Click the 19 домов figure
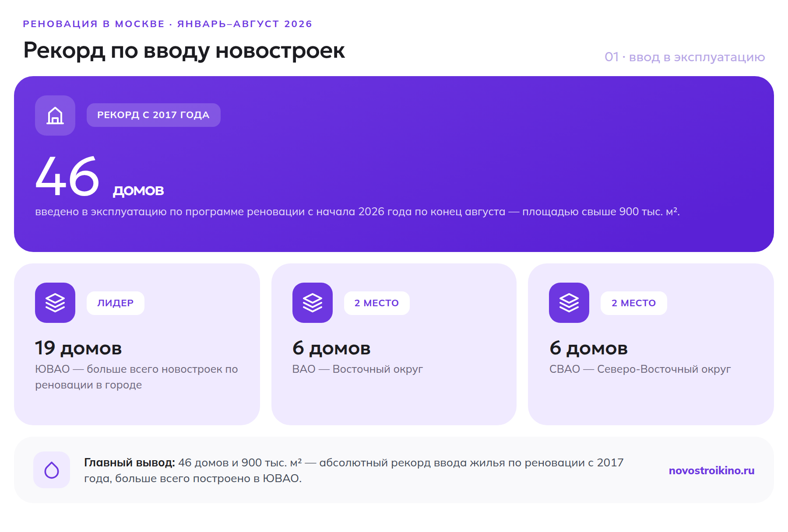This screenshot has height=532, width=788. [x=78, y=348]
